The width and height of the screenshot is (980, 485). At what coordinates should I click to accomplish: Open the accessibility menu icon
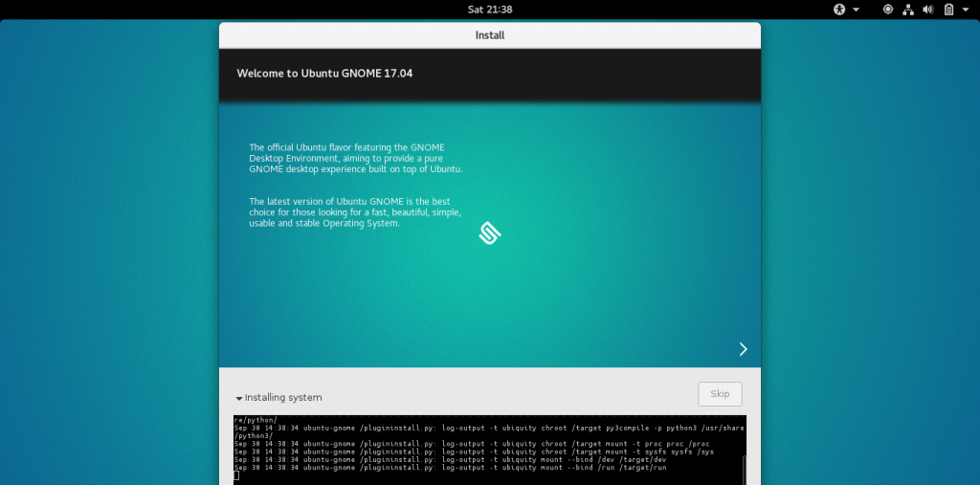point(839,10)
